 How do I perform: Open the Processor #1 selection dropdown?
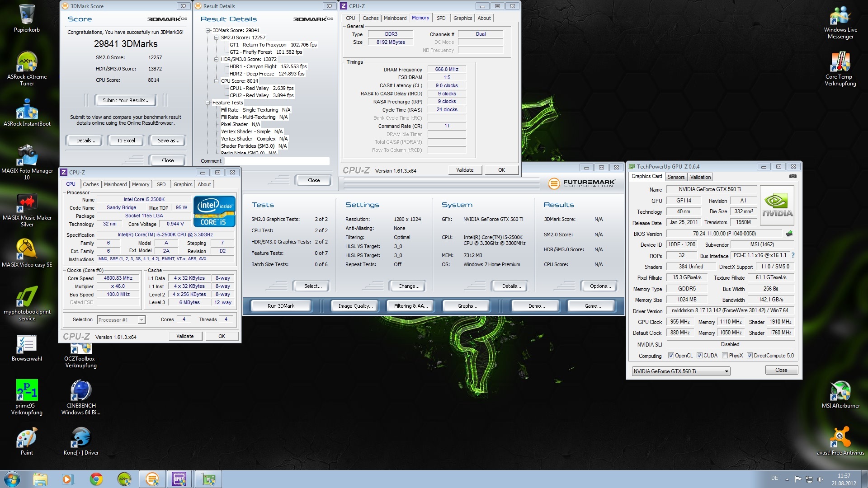click(121, 320)
